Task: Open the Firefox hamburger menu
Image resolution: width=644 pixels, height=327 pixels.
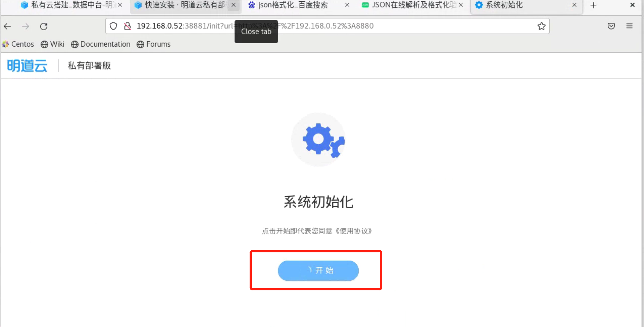Action: pyautogui.click(x=629, y=26)
